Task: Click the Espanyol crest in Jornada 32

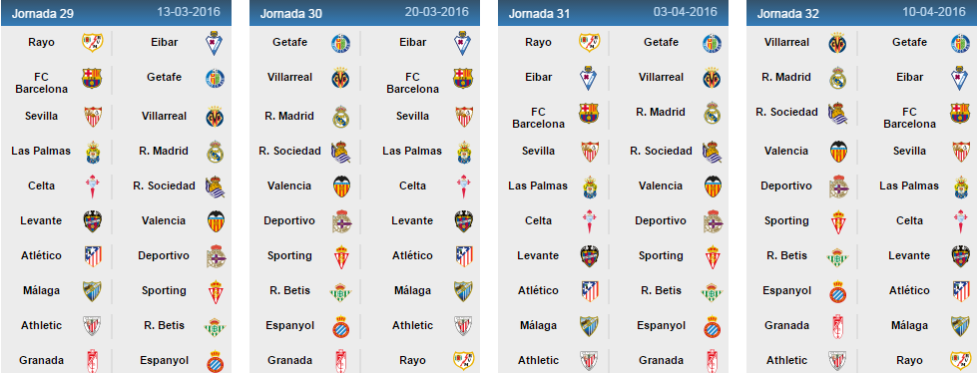Action: point(837,291)
